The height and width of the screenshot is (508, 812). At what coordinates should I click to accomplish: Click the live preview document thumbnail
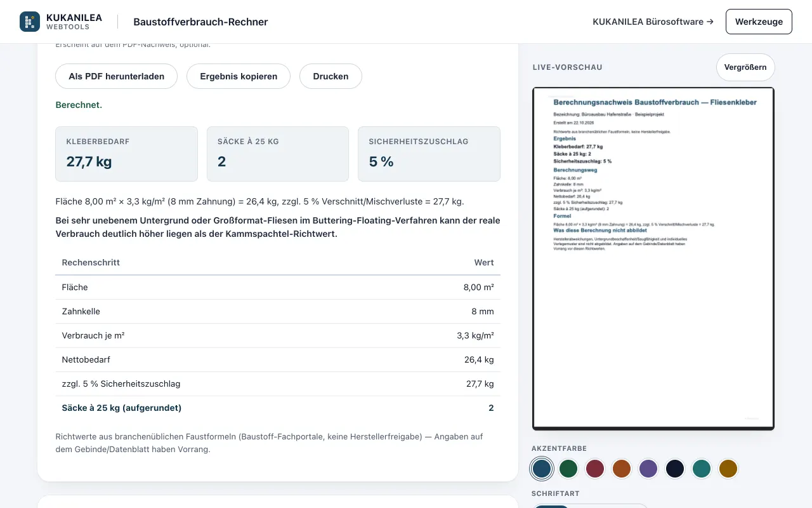653,258
